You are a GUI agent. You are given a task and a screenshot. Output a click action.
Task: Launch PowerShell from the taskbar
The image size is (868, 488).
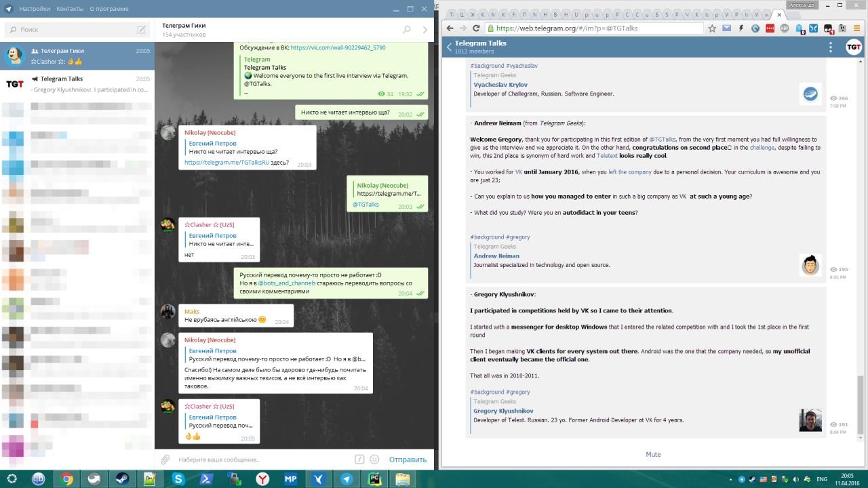[x=206, y=479]
